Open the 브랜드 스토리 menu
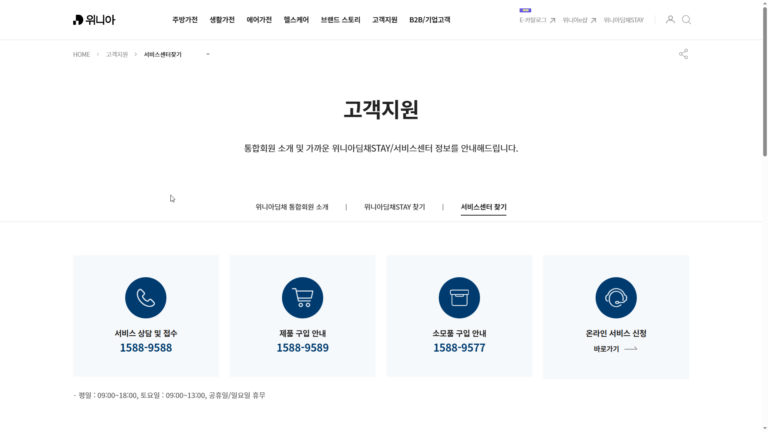The height and width of the screenshot is (432, 768). click(x=340, y=20)
